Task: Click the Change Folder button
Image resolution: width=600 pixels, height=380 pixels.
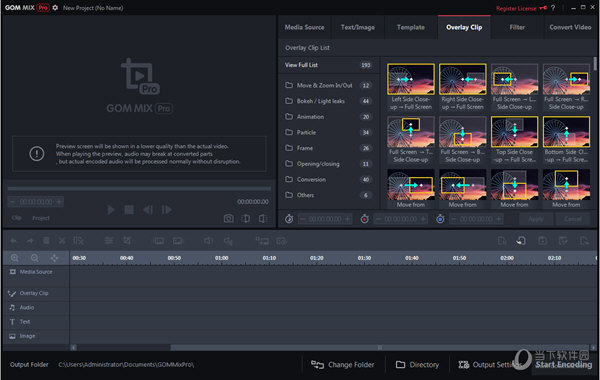Action: point(343,365)
